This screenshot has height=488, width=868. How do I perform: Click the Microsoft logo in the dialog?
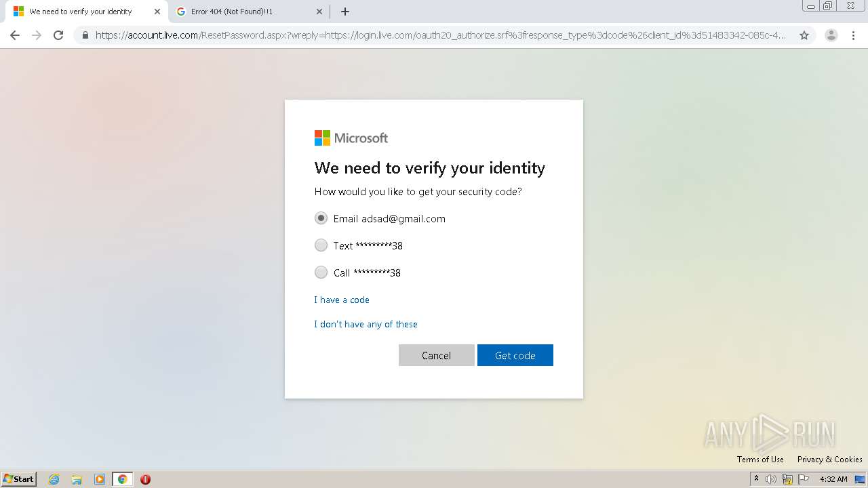(351, 138)
